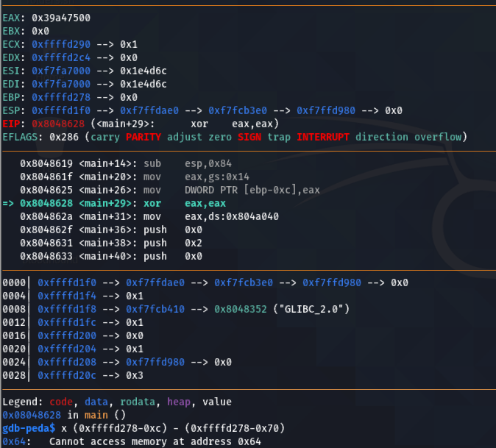The height and width of the screenshot is (448, 496).
Task: Click push 0x2 at main+38
Action: [x=173, y=243]
